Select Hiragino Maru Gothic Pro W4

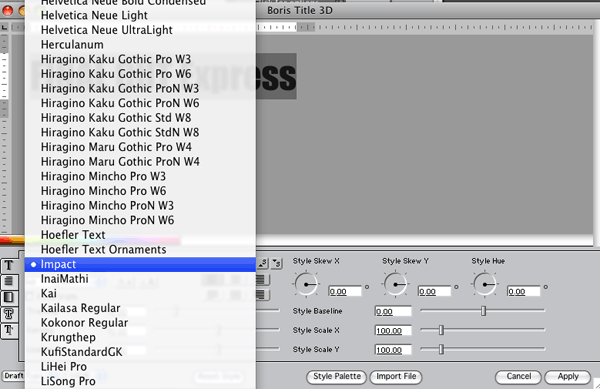click(140, 147)
